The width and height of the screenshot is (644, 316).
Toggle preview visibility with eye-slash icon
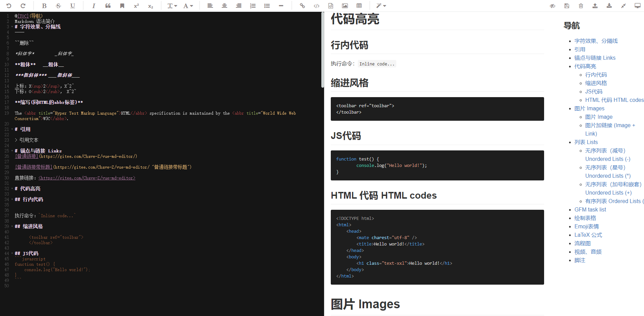click(x=553, y=6)
